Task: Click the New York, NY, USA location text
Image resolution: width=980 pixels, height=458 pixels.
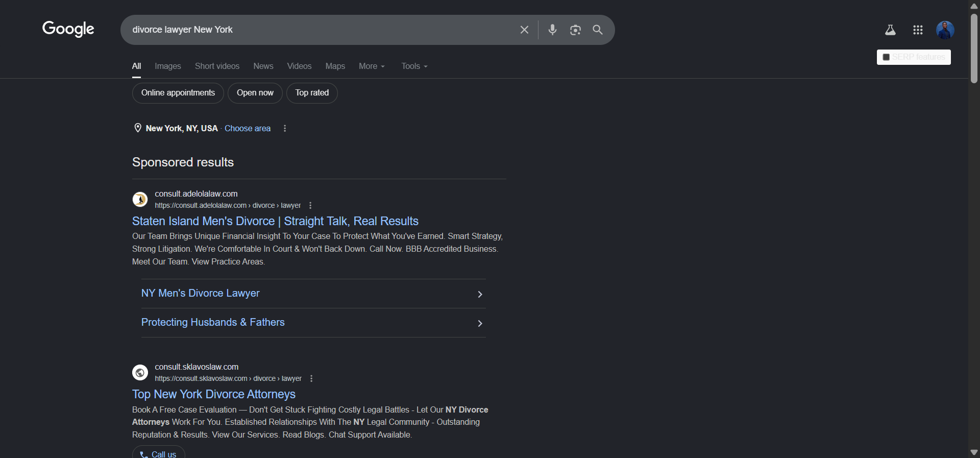Action: pyautogui.click(x=182, y=128)
